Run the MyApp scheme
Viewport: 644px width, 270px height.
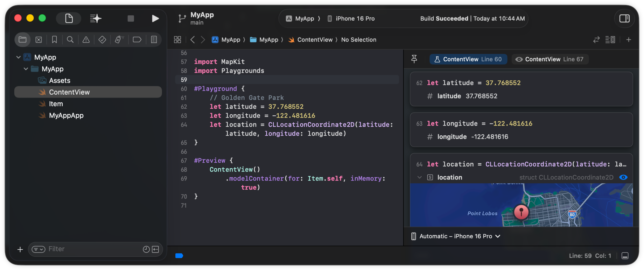155,18
